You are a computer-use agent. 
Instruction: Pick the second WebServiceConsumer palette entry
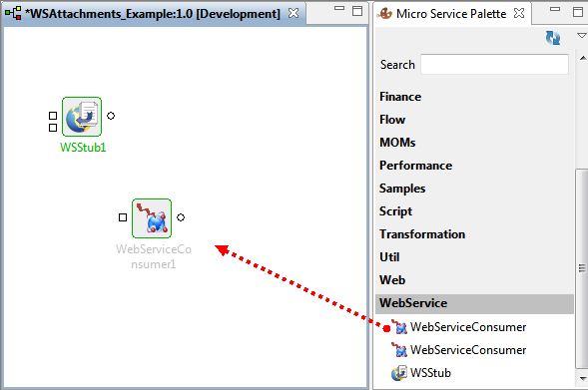(x=458, y=350)
